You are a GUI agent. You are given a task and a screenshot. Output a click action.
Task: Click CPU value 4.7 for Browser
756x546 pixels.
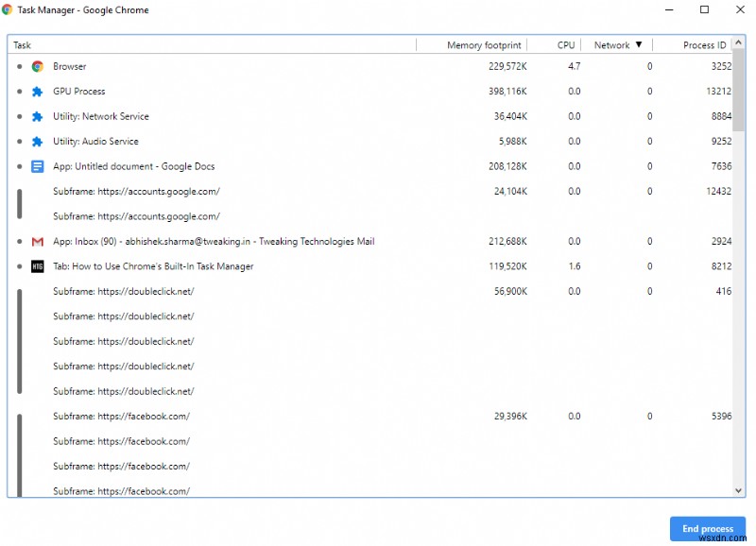pyautogui.click(x=575, y=66)
